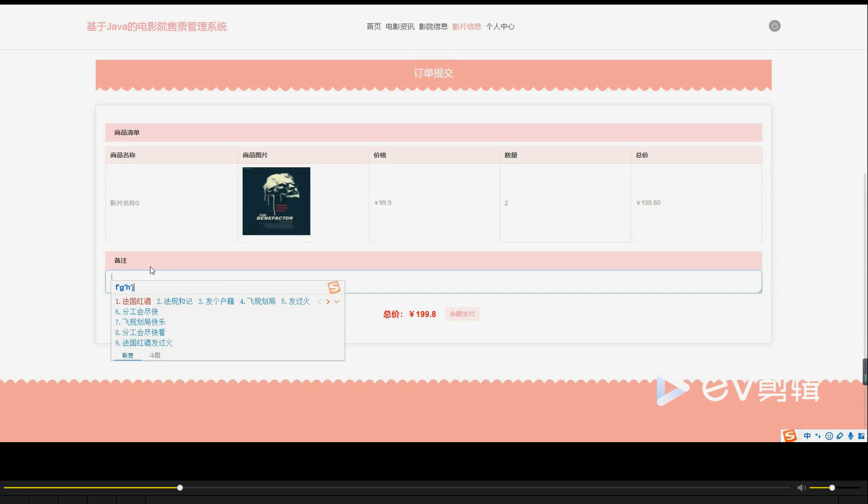
Task: Toggle punctuation mode in IME toolbar
Action: [818, 436]
